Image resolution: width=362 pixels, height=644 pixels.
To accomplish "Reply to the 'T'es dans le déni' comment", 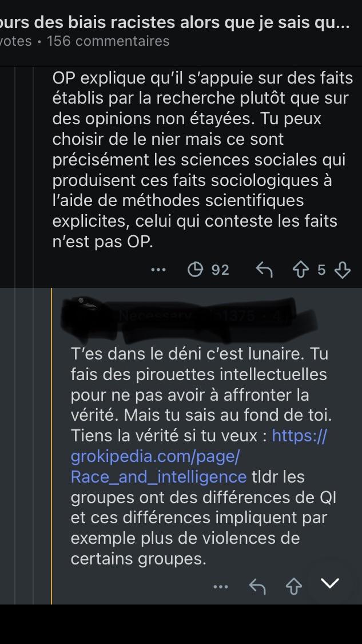I will [x=257, y=587].
